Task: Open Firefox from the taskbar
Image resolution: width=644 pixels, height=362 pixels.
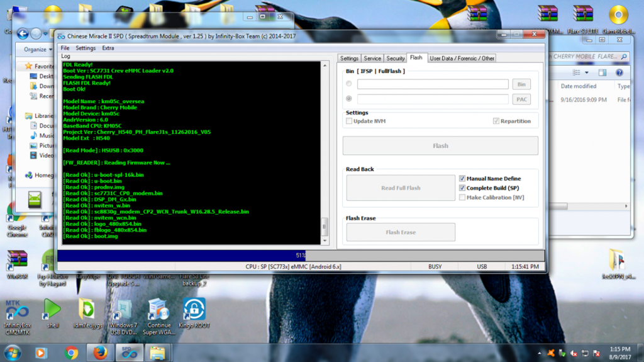Action: 100,353
